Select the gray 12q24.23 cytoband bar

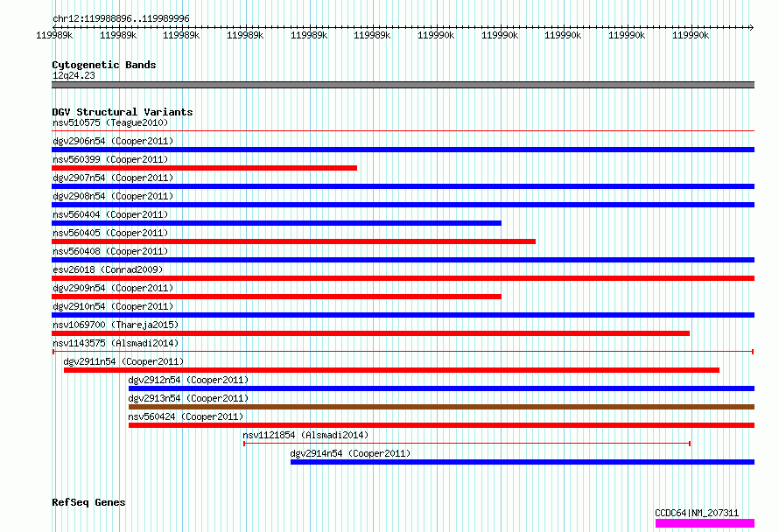click(403, 85)
